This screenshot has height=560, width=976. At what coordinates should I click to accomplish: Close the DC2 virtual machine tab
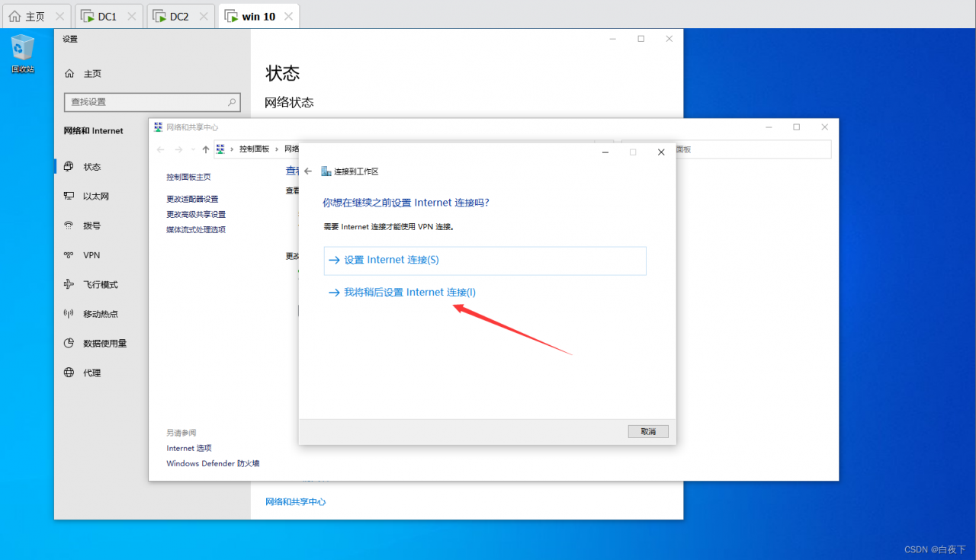(x=204, y=16)
